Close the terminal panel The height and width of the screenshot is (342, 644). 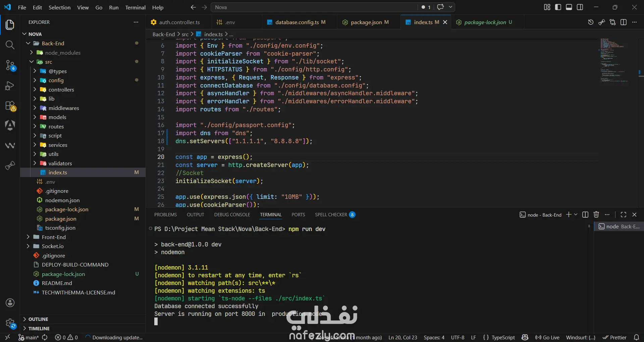634,215
